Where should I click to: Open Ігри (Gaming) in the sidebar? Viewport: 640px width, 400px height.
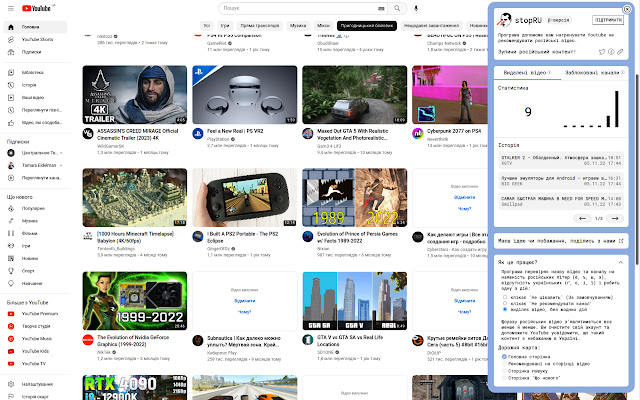35,246
